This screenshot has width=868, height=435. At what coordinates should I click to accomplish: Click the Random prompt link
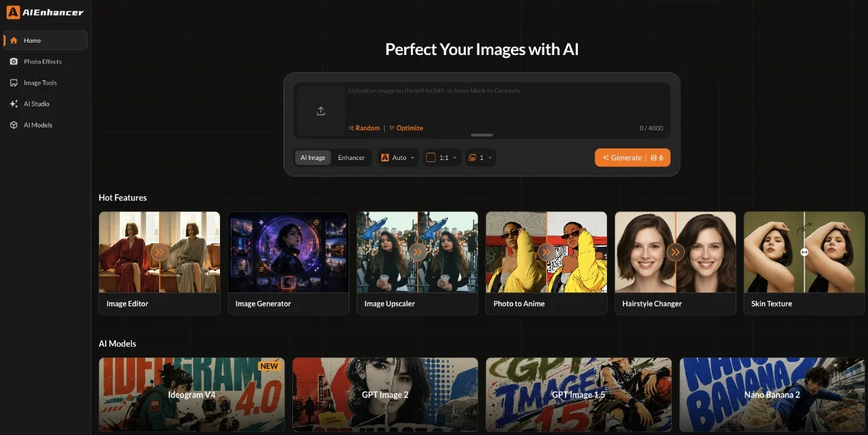[x=364, y=128]
